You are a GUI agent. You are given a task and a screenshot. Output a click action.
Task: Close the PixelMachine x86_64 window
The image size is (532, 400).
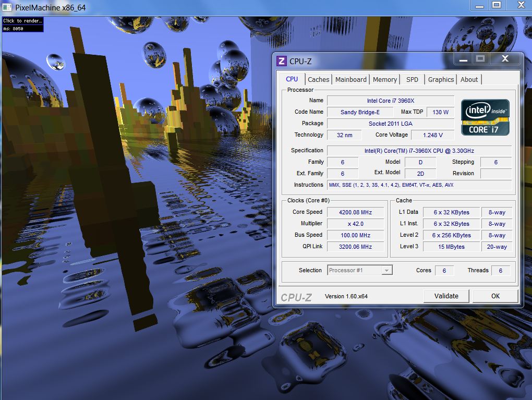coord(520,5)
